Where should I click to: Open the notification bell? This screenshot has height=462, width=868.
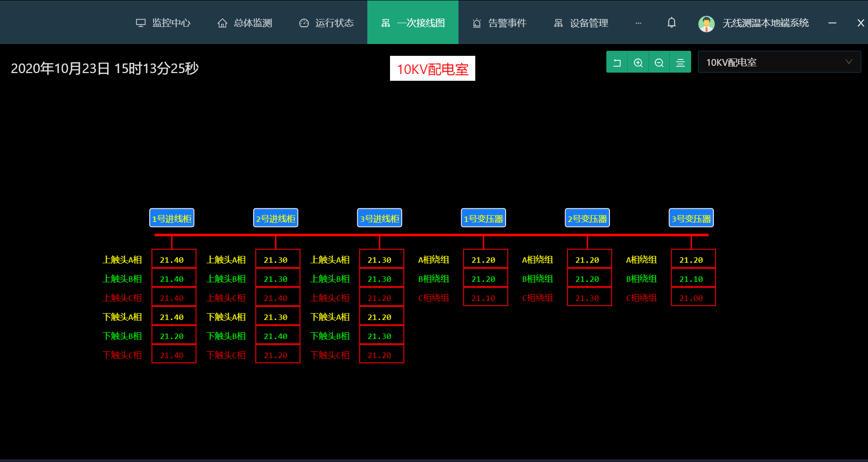pos(671,22)
